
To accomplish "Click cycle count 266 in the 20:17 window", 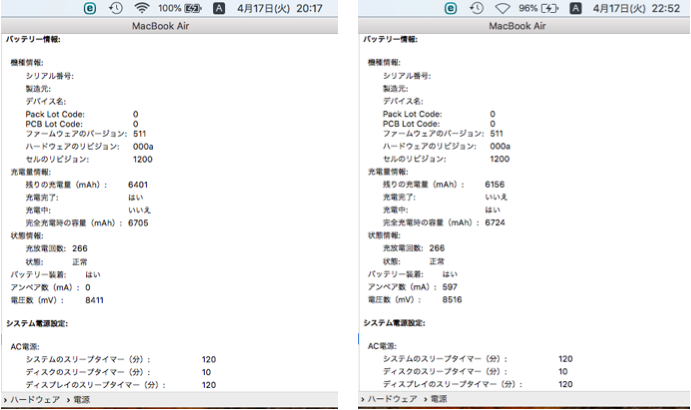I will coord(80,249).
